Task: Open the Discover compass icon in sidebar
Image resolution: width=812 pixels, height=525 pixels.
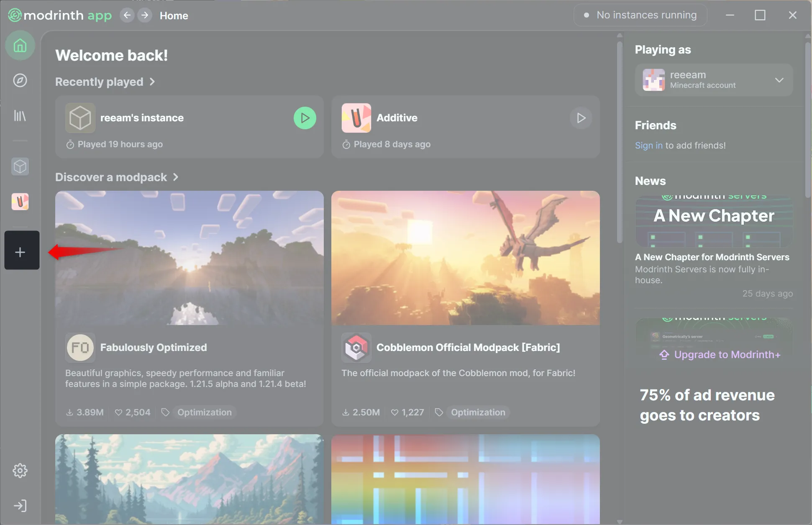Action: tap(20, 80)
